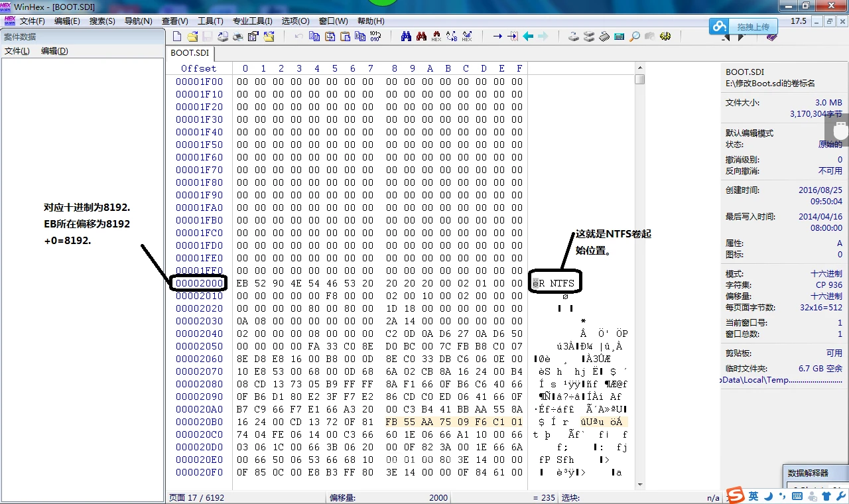Click the 十六进制 mode value
The width and height of the screenshot is (849, 504).
826,274
